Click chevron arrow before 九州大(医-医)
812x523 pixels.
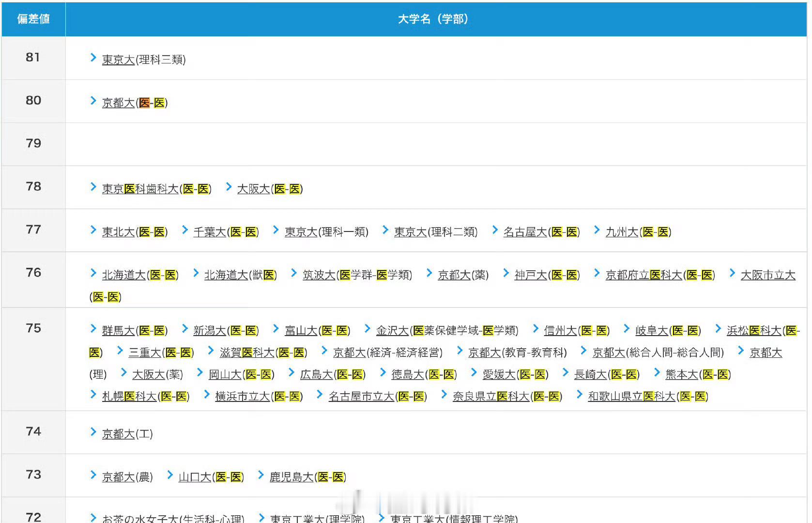tap(597, 230)
